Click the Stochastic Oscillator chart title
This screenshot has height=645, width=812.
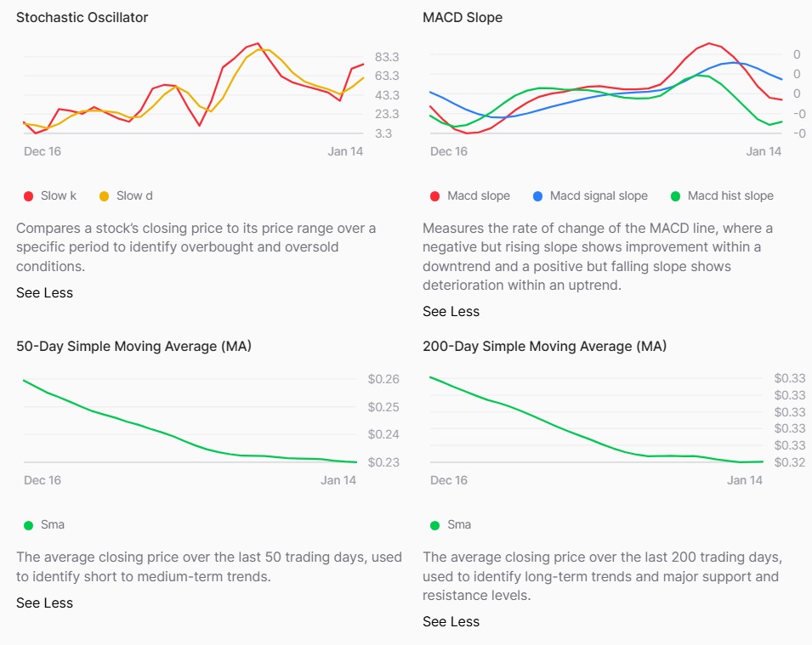[x=82, y=18]
